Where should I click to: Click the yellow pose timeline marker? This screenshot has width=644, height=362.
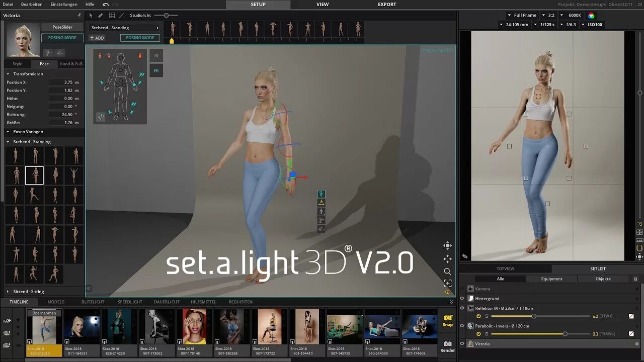(x=172, y=41)
